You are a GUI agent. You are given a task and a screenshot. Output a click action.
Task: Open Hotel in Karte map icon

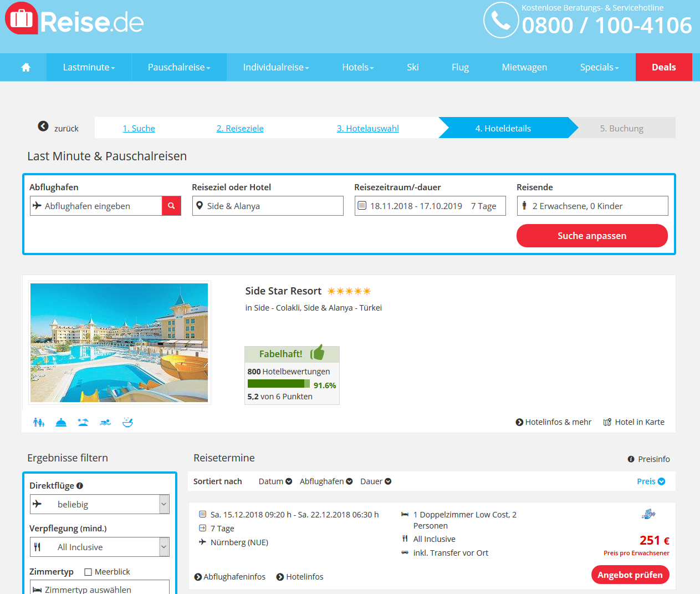click(607, 422)
